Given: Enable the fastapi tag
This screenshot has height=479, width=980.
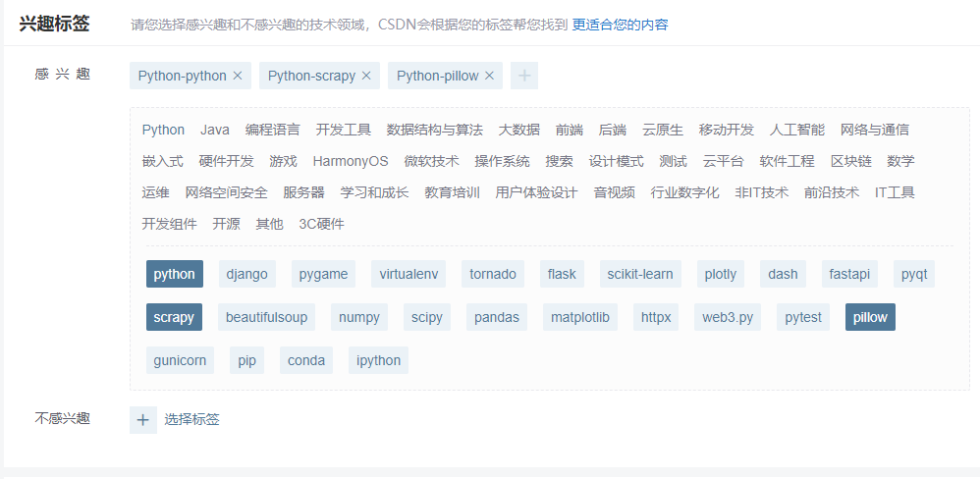Looking at the screenshot, I should 849,274.
